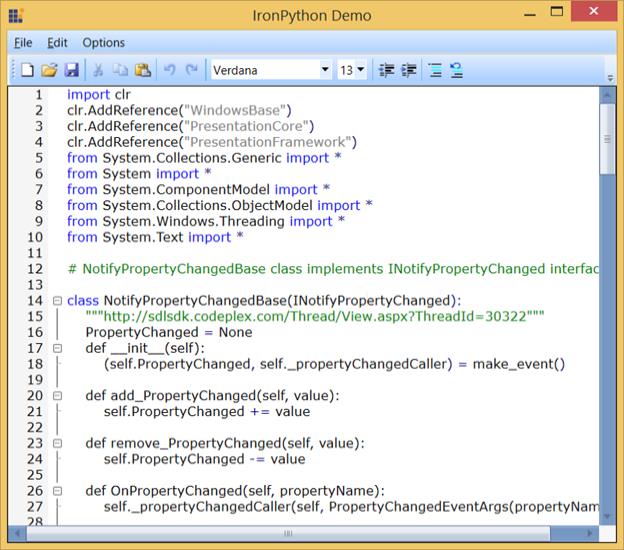Open the Edit menu
This screenshot has width=624, height=550.
(57, 43)
